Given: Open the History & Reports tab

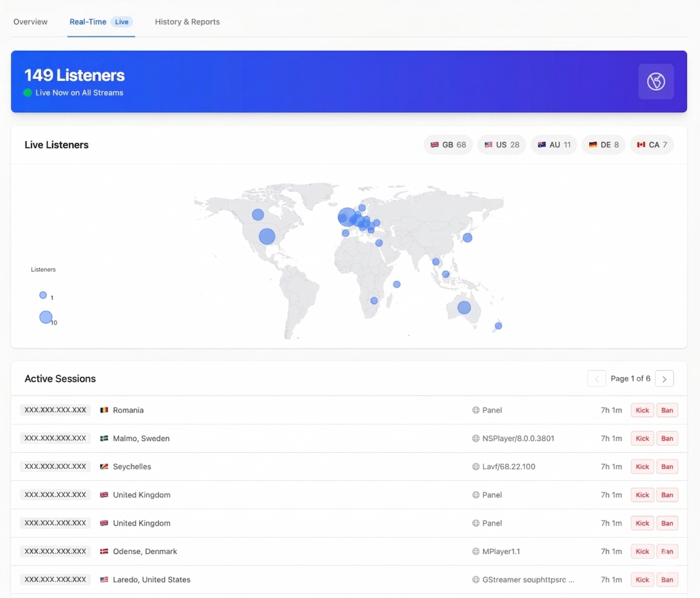Looking at the screenshot, I should click(187, 22).
